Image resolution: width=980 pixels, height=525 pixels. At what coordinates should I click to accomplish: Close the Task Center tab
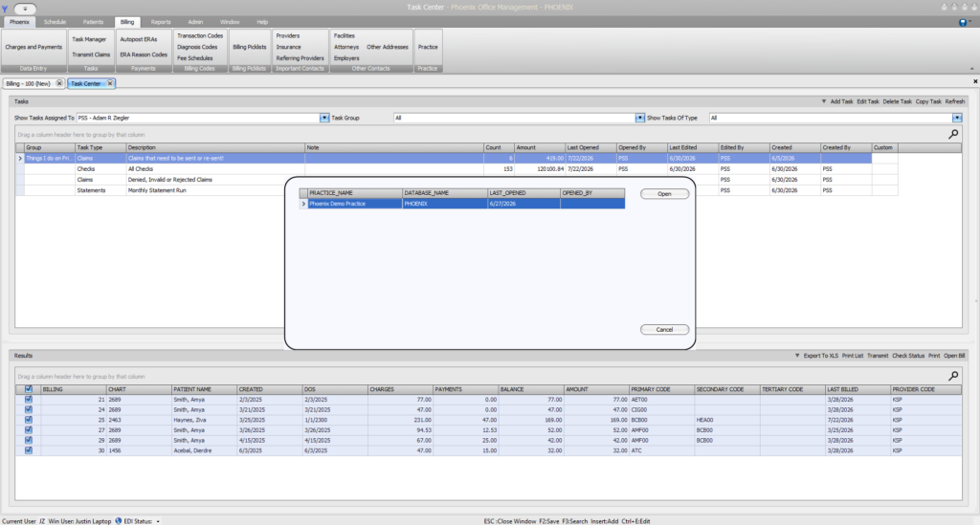110,83
